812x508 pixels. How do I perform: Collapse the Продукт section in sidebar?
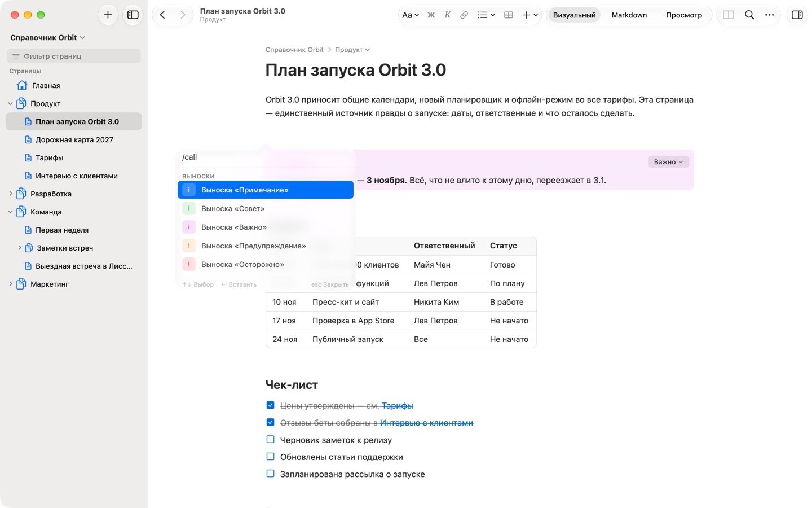pyautogui.click(x=10, y=103)
